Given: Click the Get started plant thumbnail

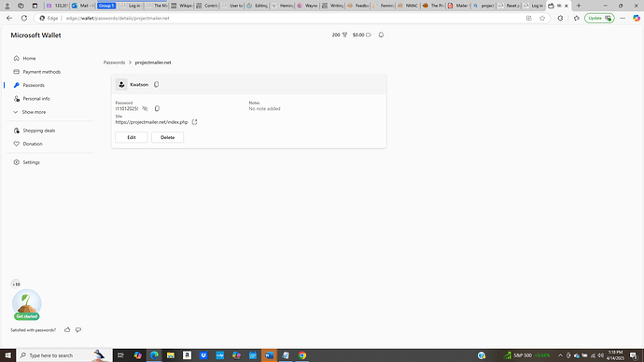Looking at the screenshot, I should click(x=27, y=304).
